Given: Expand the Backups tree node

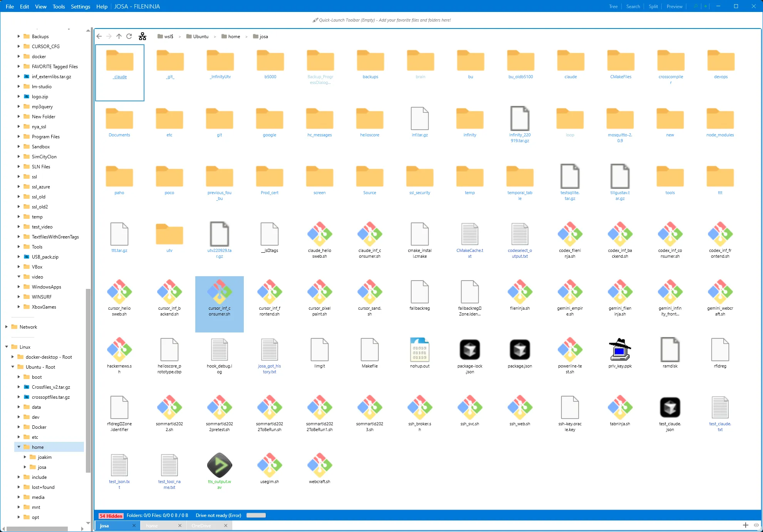Looking at the screenshot, I should (x=18, y=36).
